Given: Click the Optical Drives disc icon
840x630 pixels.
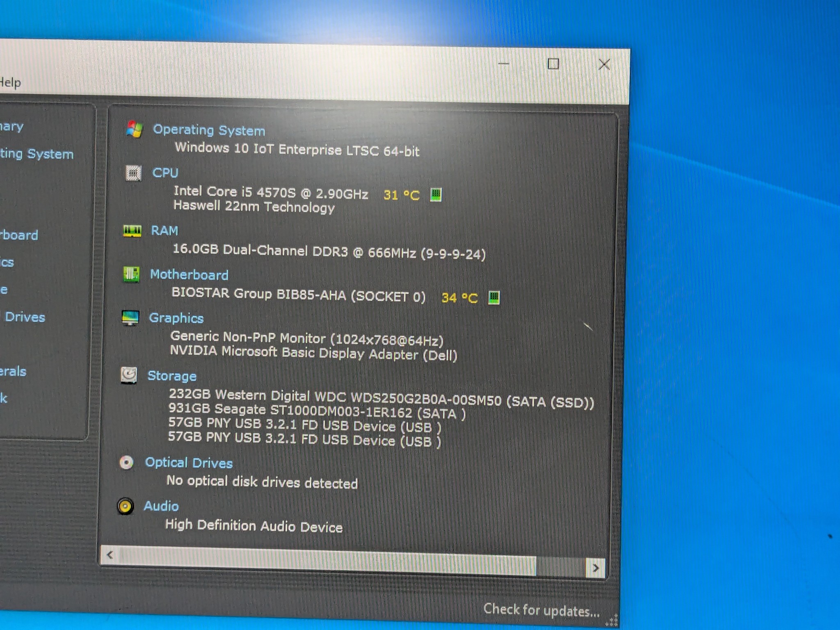Looking at the screenshot, I should coord(126,462).
